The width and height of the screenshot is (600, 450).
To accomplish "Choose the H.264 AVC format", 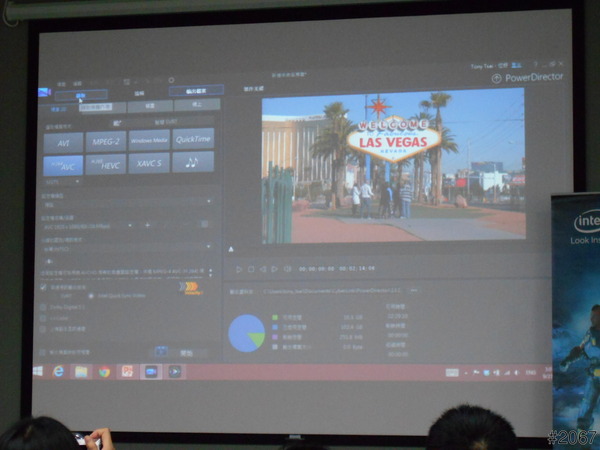I will click(x=63, y=165).
